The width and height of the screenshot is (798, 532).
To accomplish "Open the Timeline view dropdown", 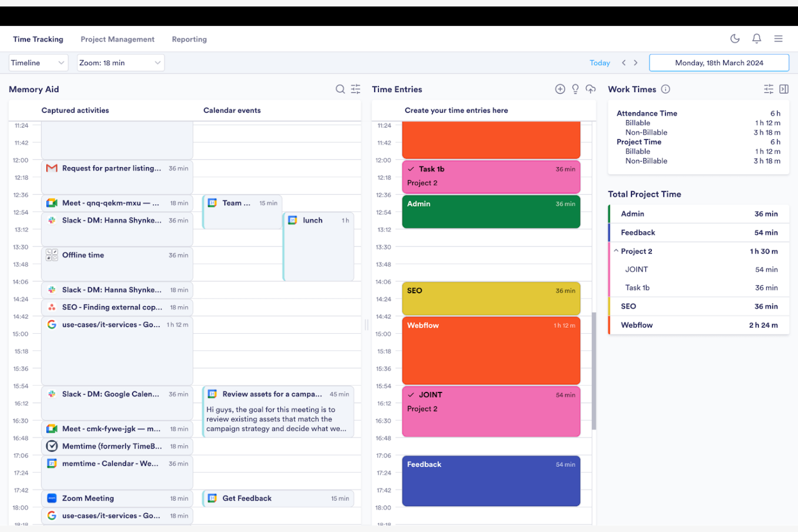I will [38, 63].
